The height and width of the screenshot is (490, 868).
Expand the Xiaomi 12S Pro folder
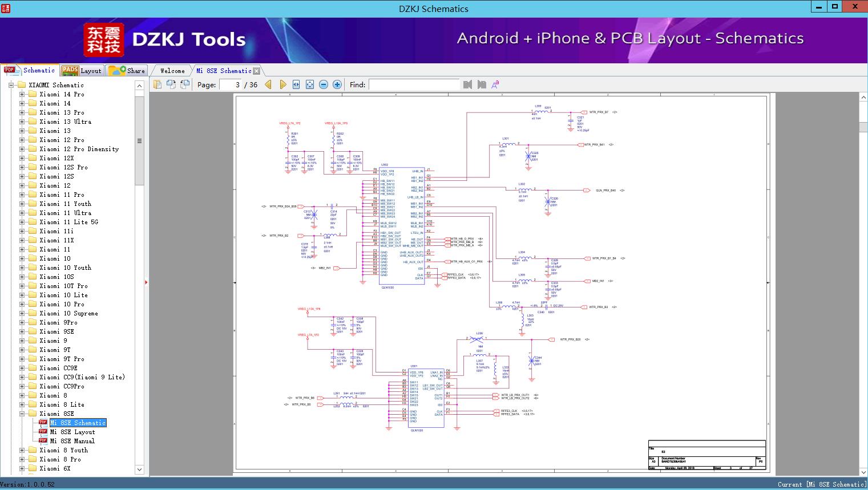pyautogui.click(x=22, y=167)
